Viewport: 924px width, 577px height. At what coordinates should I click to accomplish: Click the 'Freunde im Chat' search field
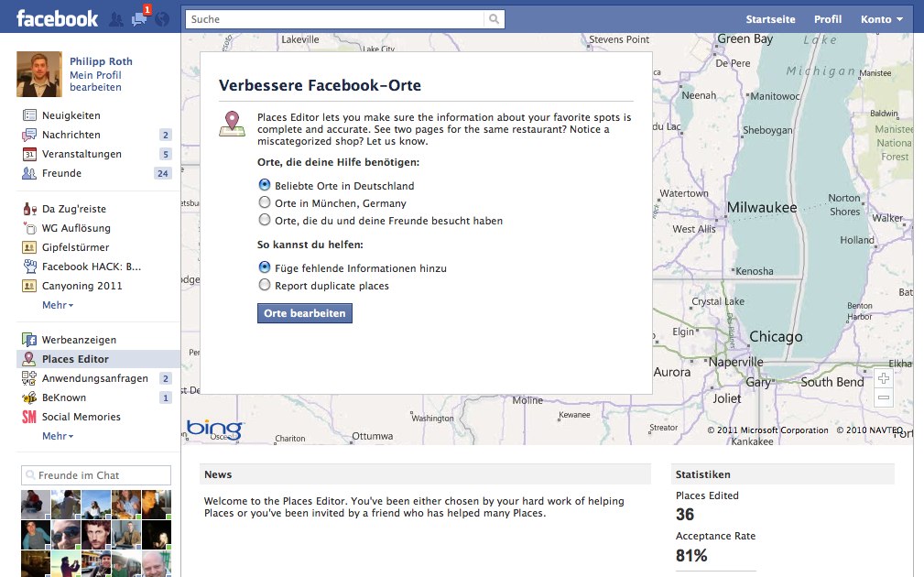click(x=96, y=475)
